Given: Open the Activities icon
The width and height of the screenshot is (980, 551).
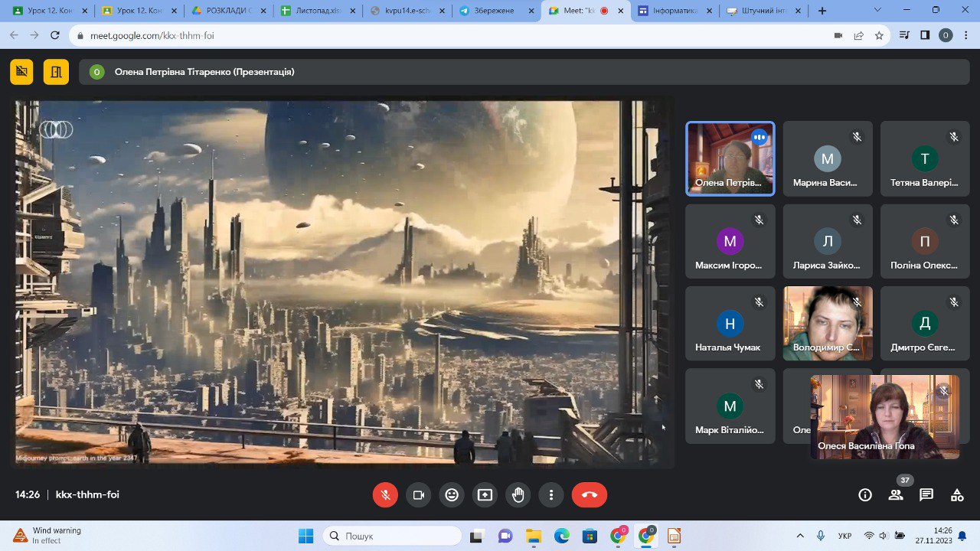Looking at the screenshot, I should click(x=957, y=495).
